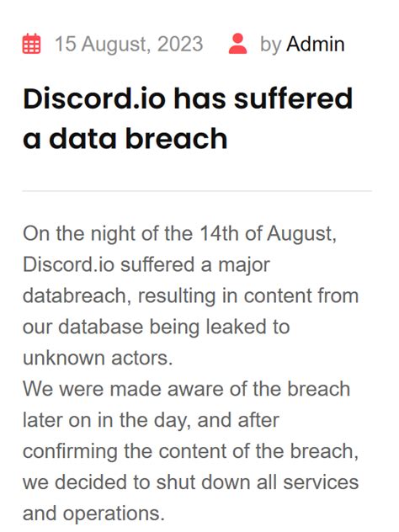
Task: Select the 15 August, 2023 post date
Action: pos(129,45)
